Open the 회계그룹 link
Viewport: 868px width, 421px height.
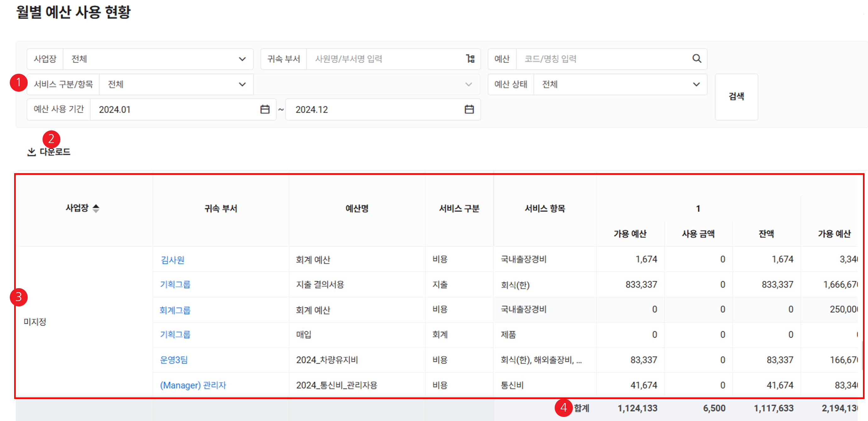[x=175, y=310]
